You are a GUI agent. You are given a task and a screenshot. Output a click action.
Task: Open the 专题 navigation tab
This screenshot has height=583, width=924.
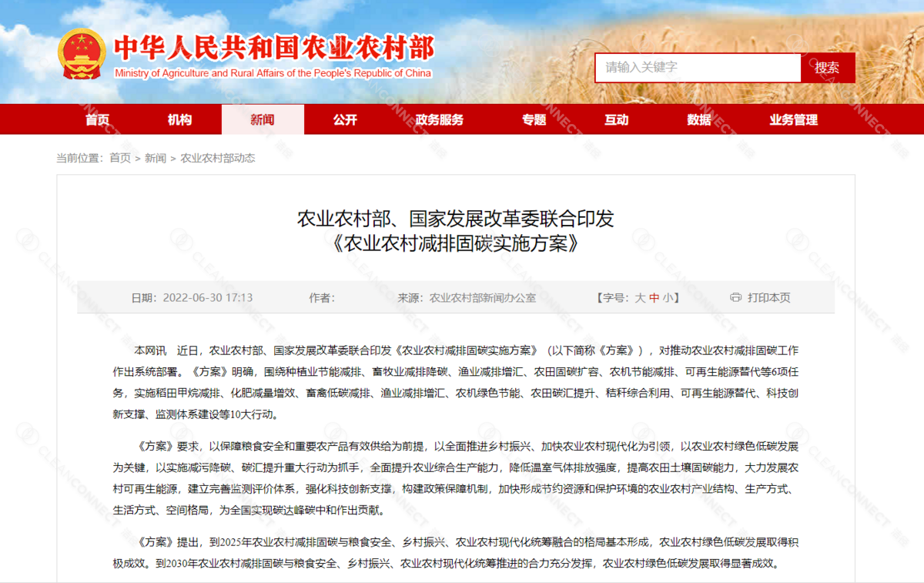[x=534, y=119]
